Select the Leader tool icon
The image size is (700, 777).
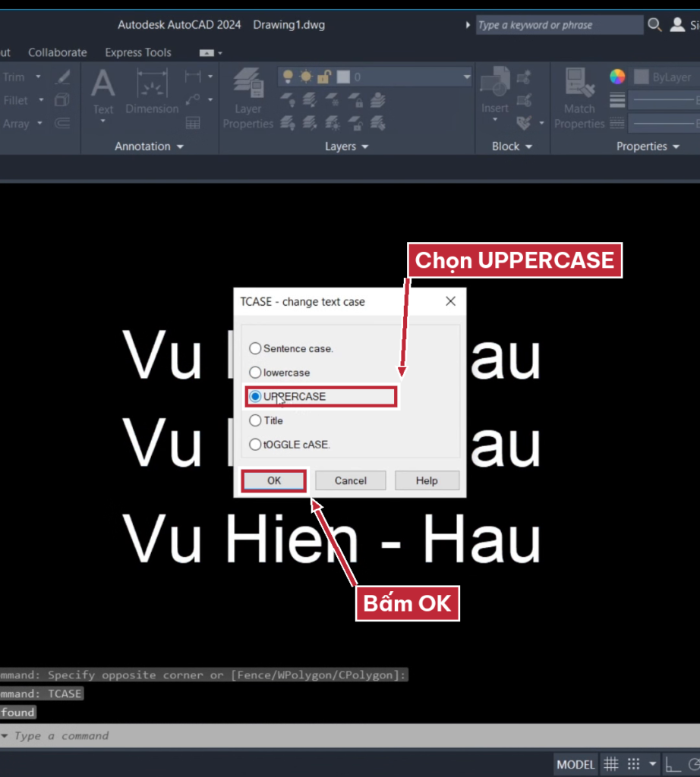pyautogui.click(x=192, y=99)
